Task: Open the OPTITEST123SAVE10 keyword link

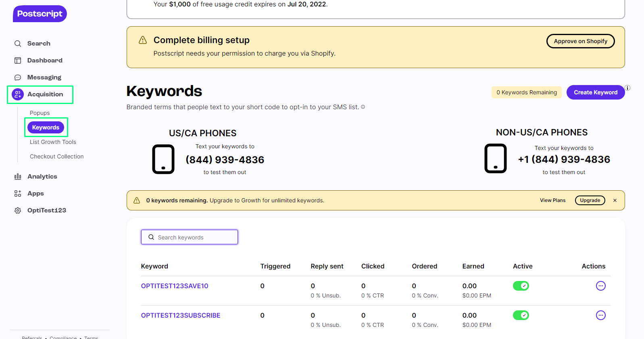Action: (175, 286)
